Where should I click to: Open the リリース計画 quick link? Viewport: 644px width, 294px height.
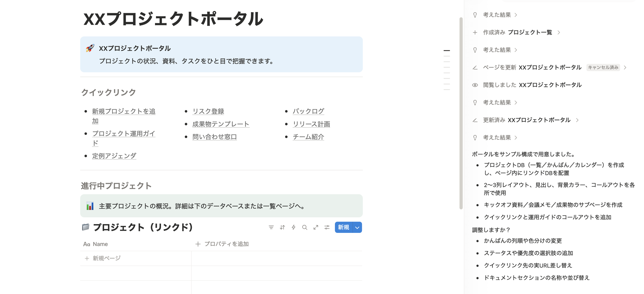311,124
